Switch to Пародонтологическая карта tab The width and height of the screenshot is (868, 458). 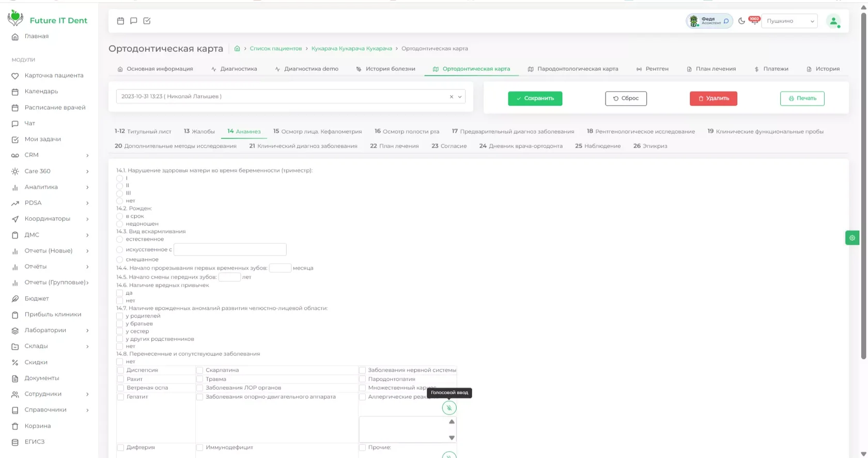pos(572,69)
